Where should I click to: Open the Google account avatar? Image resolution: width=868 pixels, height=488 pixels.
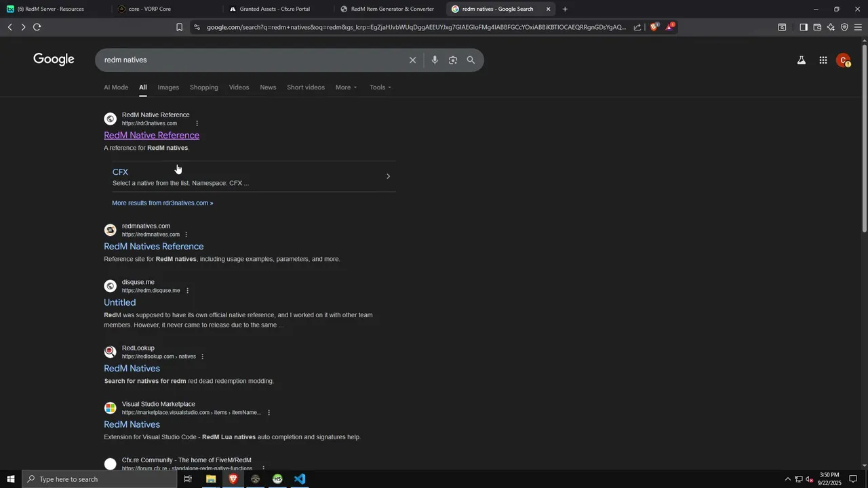point(844,60)
